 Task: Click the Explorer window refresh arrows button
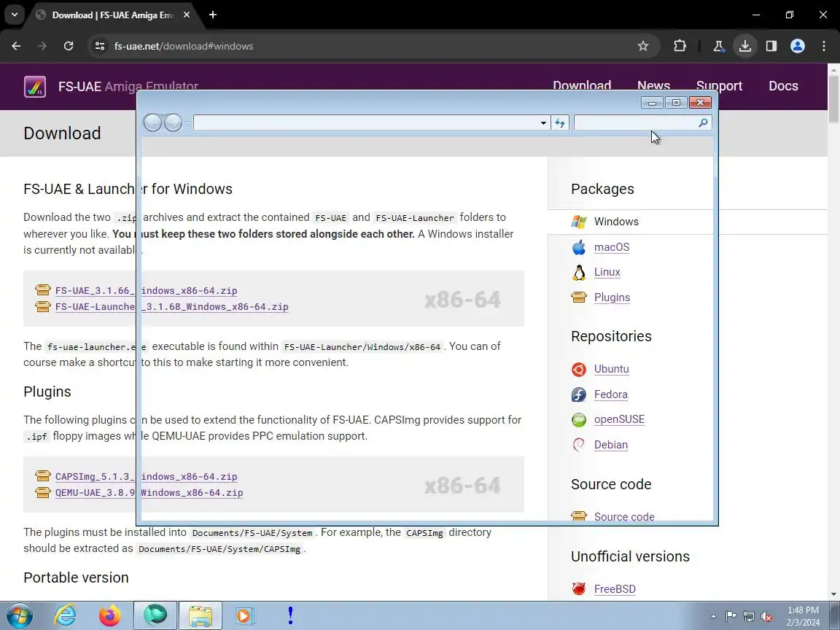click(560, 122)
